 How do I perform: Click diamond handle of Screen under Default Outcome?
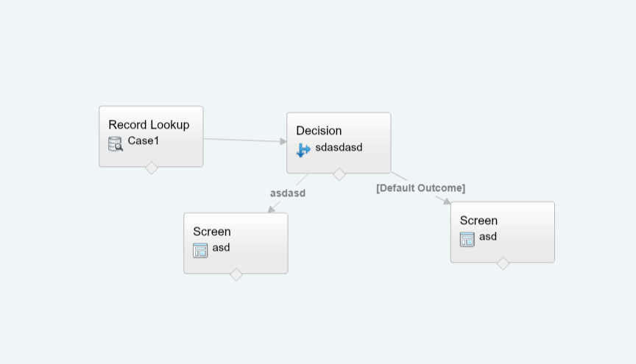tap(503, 263)
